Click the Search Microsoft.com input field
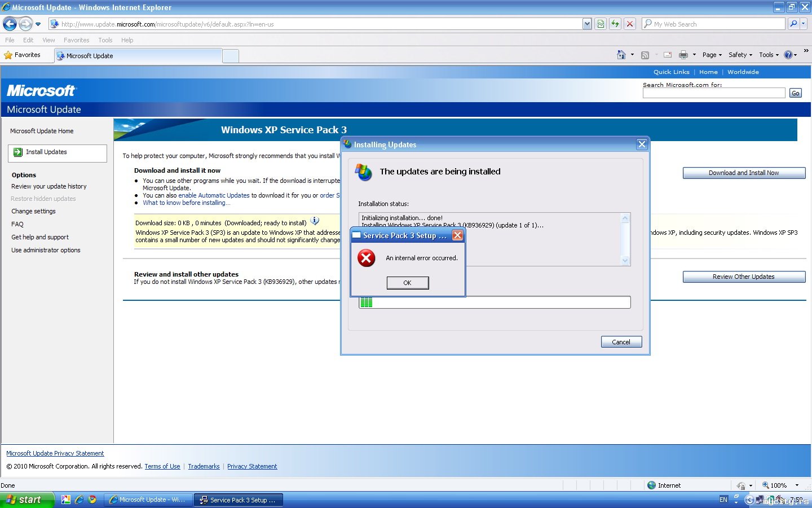 coord(713,93)
